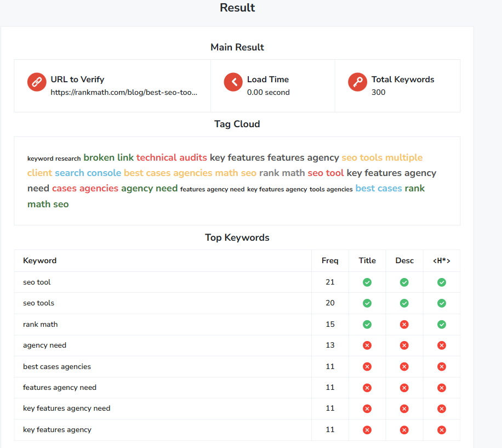Click the <H*> column header
Image resolution: width=502 pixels, height=448 pixels.
coord(442,260)
